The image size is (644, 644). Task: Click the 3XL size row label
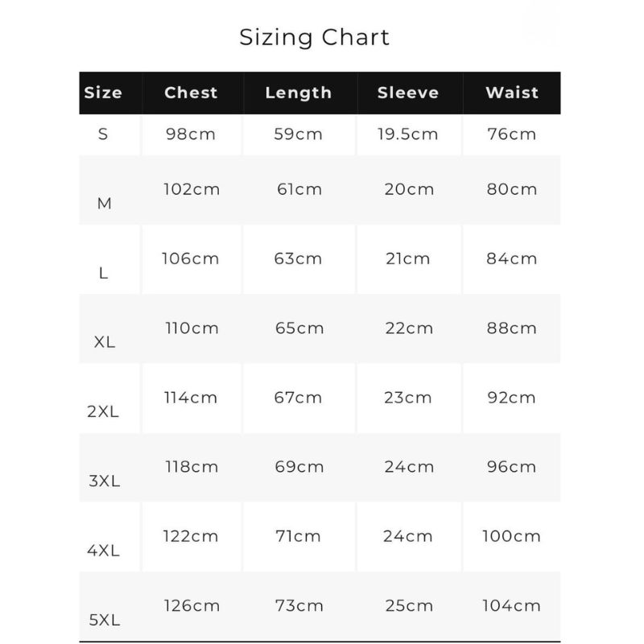105,481
